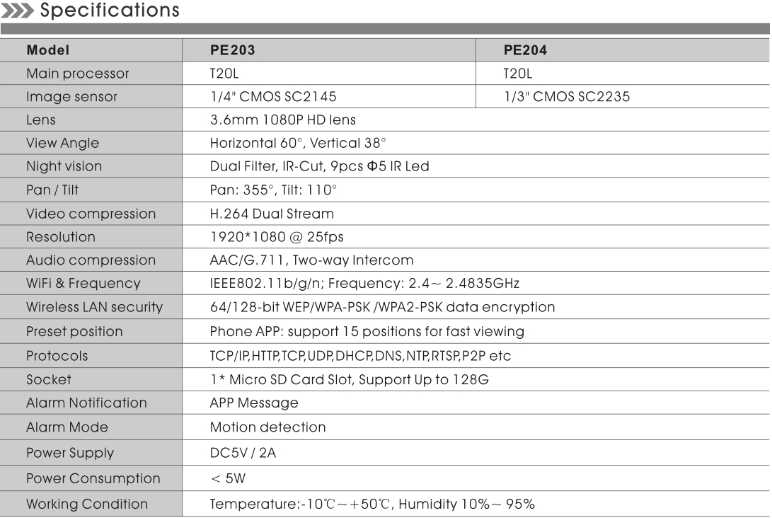The image size is (772, 518).
Task: Select the 1/4" CMOS SC2145 cell
Action: click(x=274, y=97)
